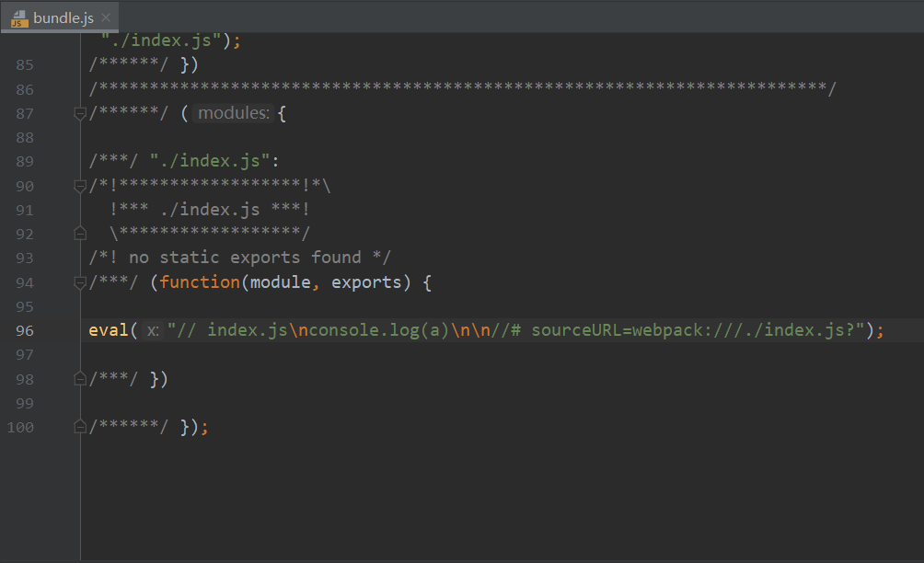
Task: Click the 'no static exports found' comment
Action: [x=239, y=258]
